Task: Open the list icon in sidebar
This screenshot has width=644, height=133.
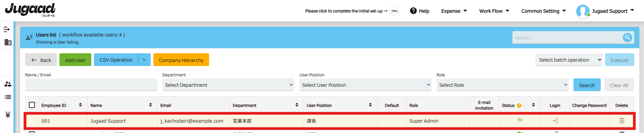Action: pyautogui.click(x=8, y=97)
